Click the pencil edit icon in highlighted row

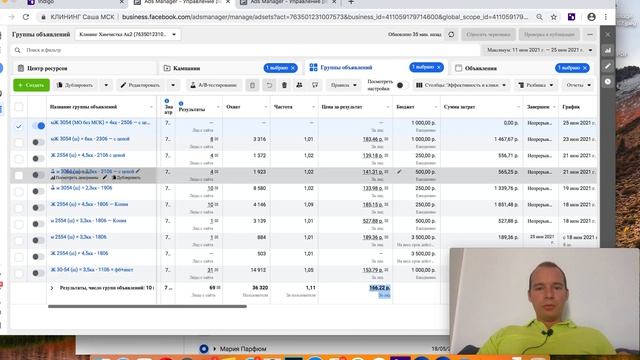coord(138,171)
